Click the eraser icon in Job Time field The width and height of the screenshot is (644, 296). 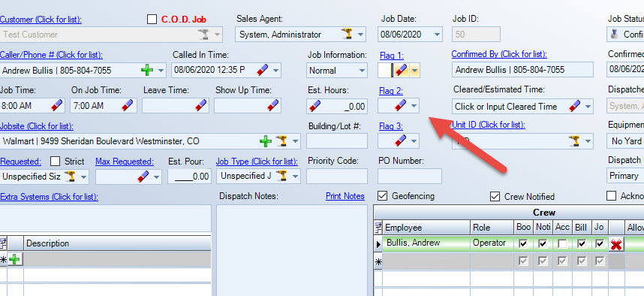coord(57,106)
